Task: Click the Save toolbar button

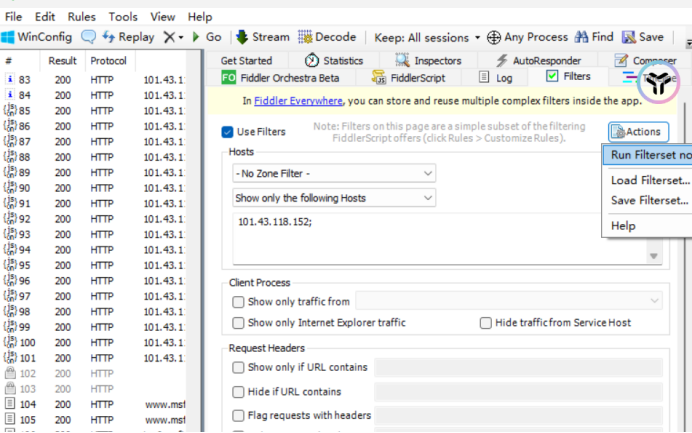Action: (x=643, y=37)
